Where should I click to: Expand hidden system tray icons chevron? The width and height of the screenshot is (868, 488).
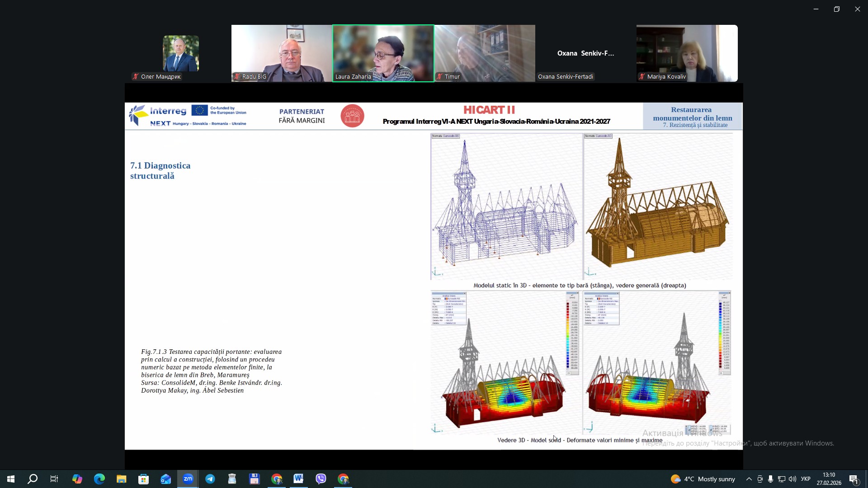pyautogui.click(x=749, y=479)
